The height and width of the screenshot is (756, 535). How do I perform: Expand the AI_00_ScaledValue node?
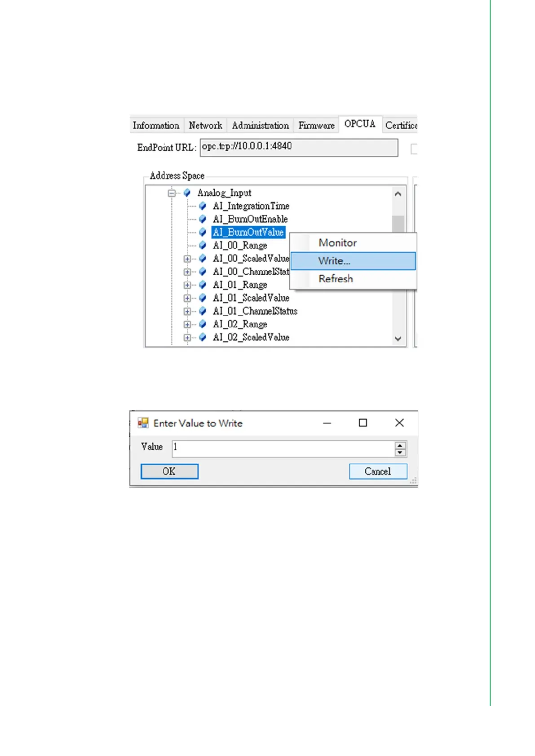click(x=187, y=259)
